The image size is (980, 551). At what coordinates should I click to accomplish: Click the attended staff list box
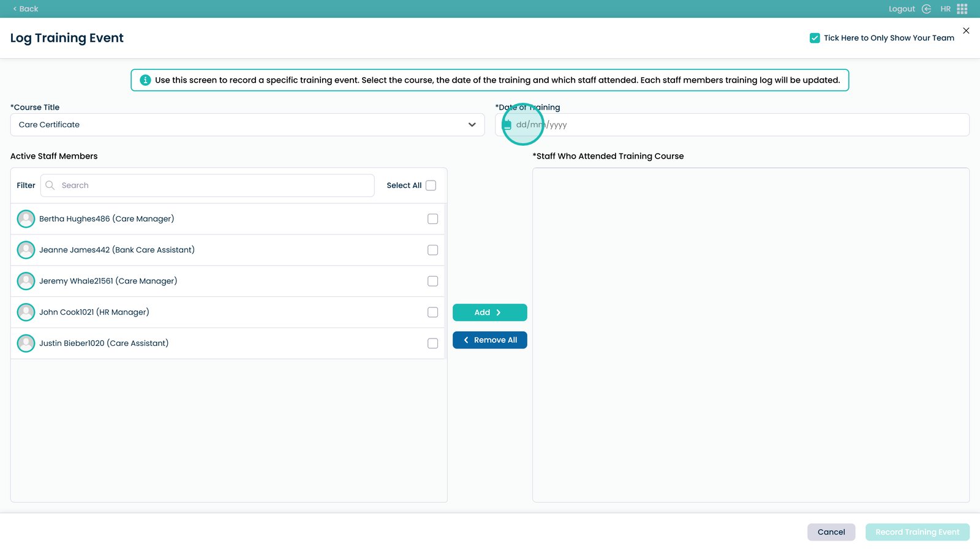[x=751, y=335]
